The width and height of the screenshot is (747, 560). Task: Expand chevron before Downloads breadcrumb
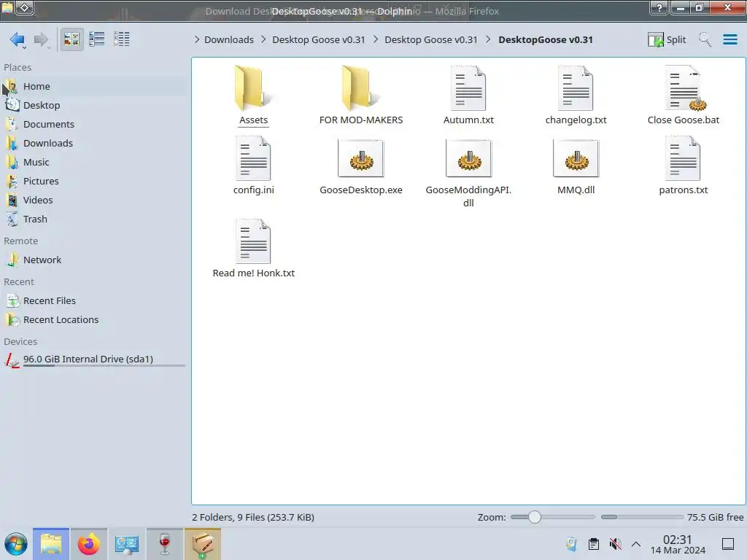[197, 39]
